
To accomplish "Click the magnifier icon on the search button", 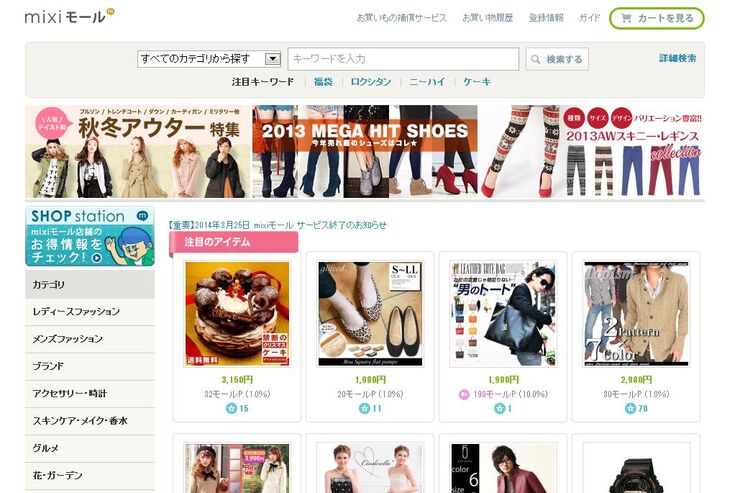I will [535, 59].
